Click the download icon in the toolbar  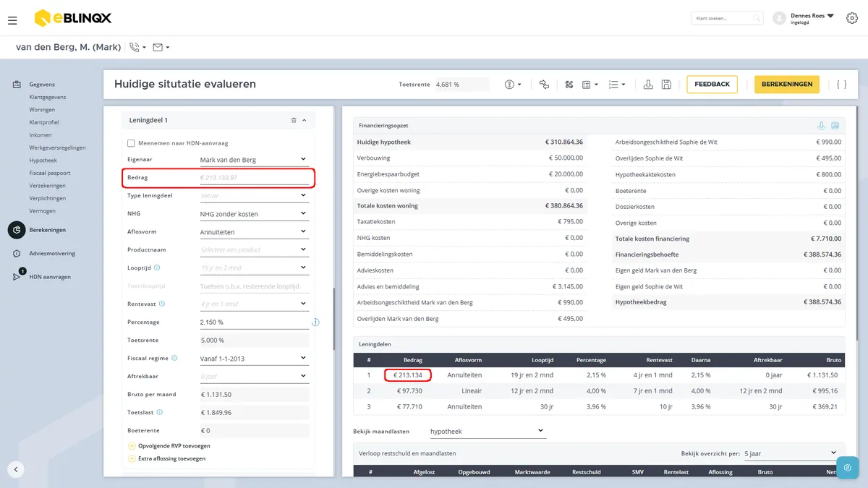648,85
